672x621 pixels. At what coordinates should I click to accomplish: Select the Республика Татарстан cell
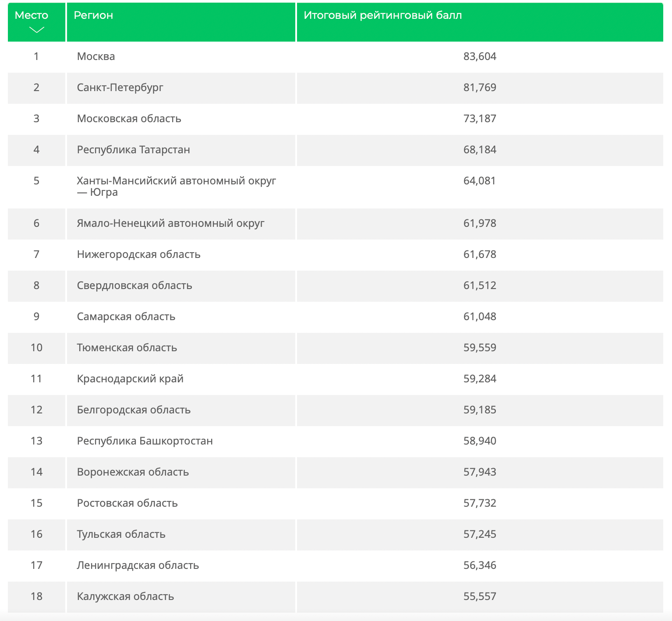point(181,150)
